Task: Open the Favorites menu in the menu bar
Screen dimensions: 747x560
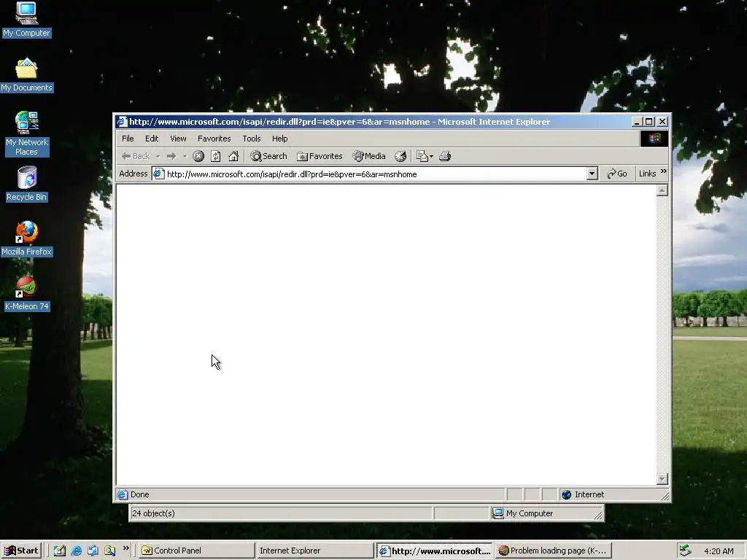Action: point(214,139)
